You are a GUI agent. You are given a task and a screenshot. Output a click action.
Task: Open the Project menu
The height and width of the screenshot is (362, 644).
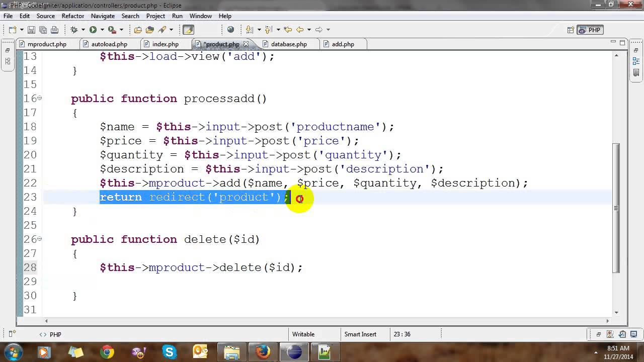tap(155, 16)
